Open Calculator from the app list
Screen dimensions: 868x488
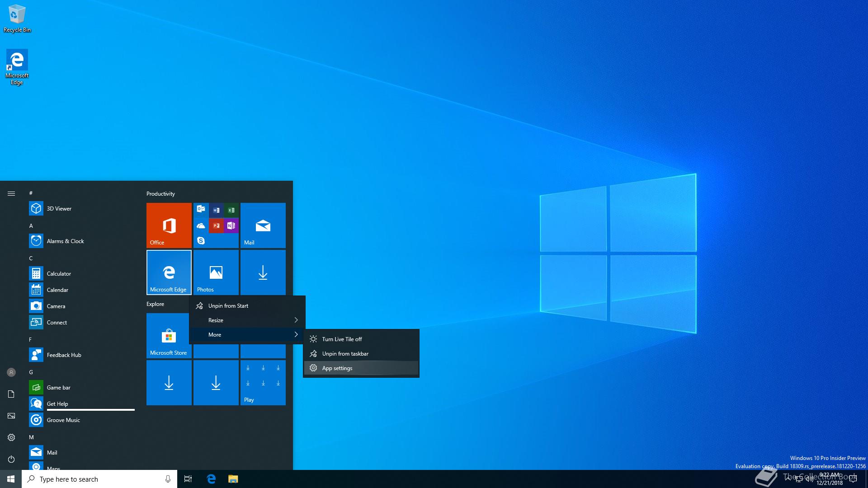[x=82, y=273]
